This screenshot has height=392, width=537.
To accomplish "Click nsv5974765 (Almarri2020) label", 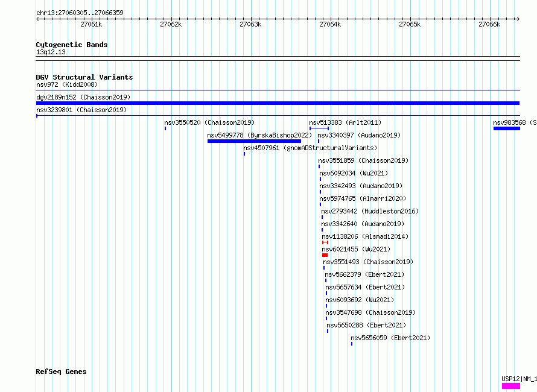I will 363,198.
